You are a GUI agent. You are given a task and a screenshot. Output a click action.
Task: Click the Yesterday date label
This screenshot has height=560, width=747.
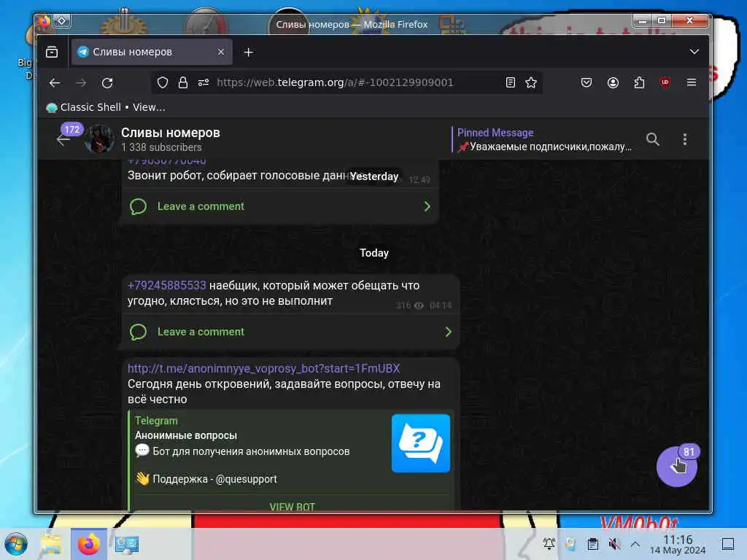[374, 176]
